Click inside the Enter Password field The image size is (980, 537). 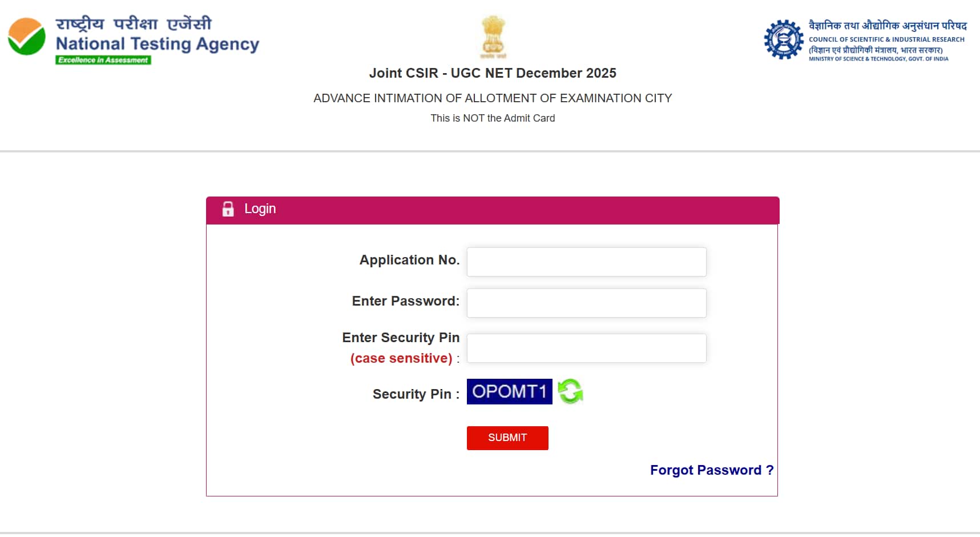tap(586, 303)
